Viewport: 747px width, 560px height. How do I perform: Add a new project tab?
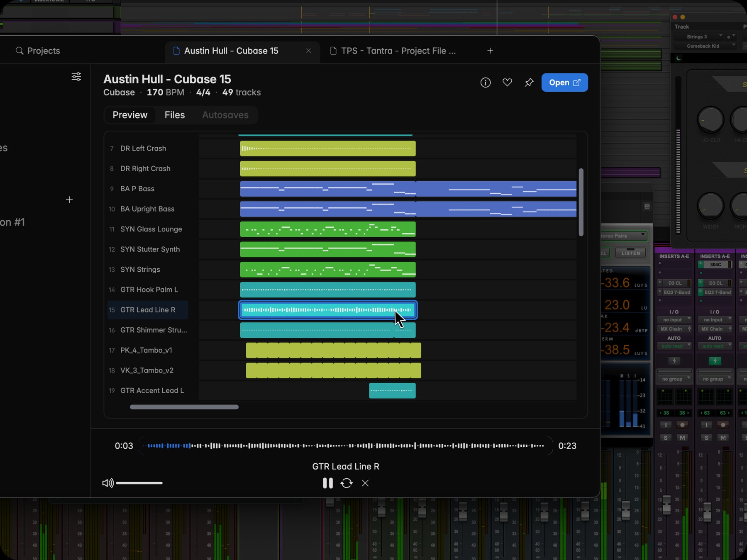click(x=490, y=51)
